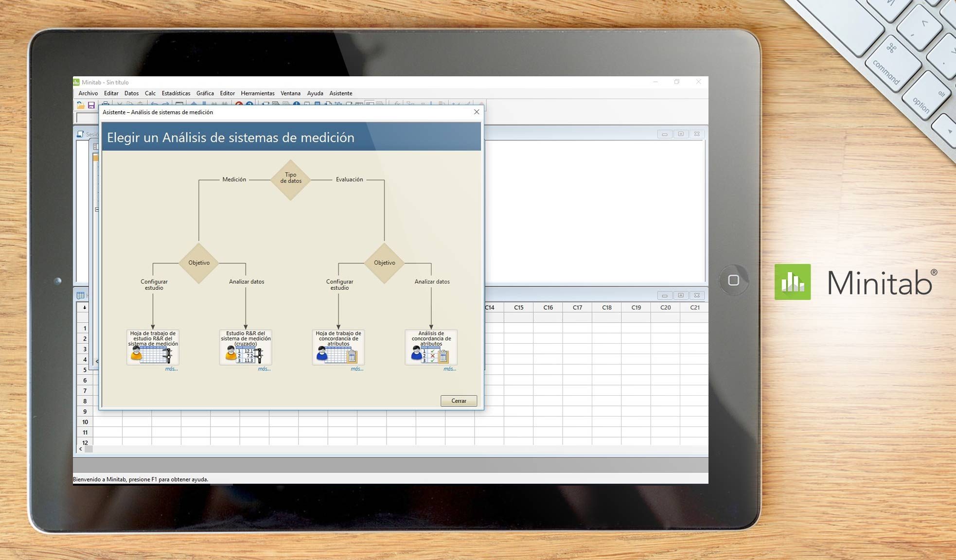956x560 pixels.
Task: Select column header C15 in the worksheet
Action: [518, 307]
